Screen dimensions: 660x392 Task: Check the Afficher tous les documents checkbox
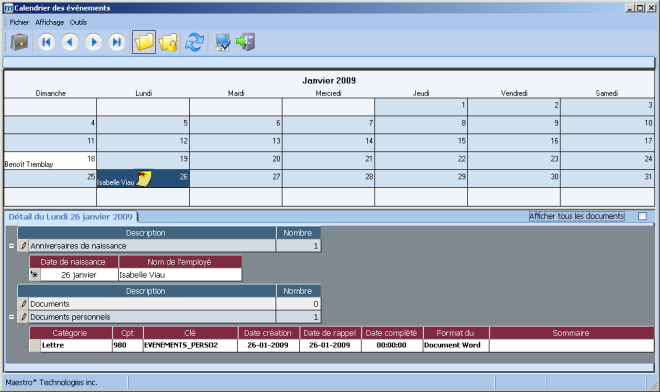point(642,216)
